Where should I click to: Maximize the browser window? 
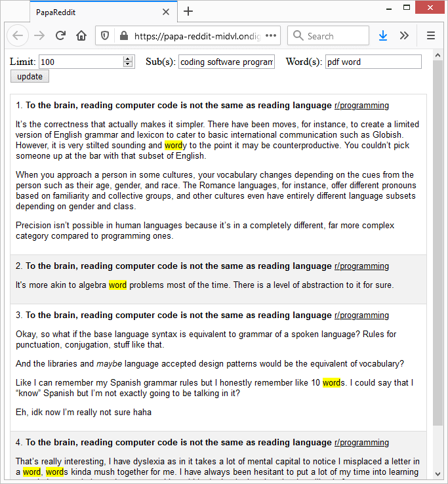[x=407, y=8]
